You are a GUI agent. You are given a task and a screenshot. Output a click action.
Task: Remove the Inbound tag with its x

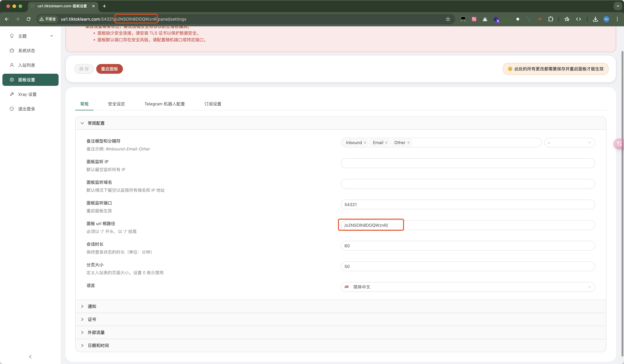[365, 143]
